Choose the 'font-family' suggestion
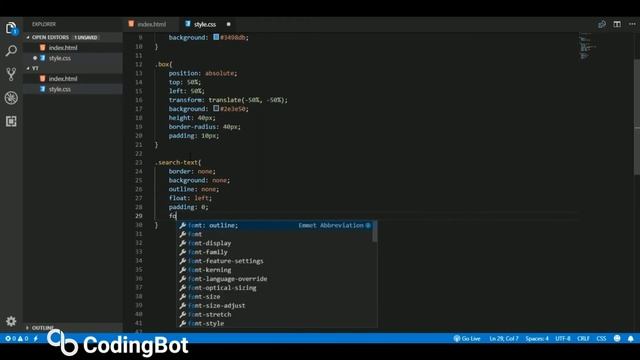 pyautogui.click(x=275, y=252)
